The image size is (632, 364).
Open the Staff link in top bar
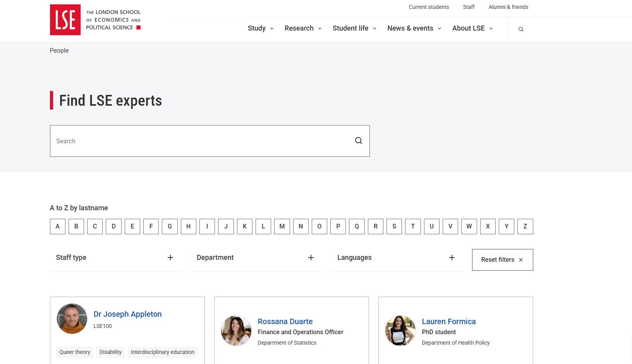(469, 7)
